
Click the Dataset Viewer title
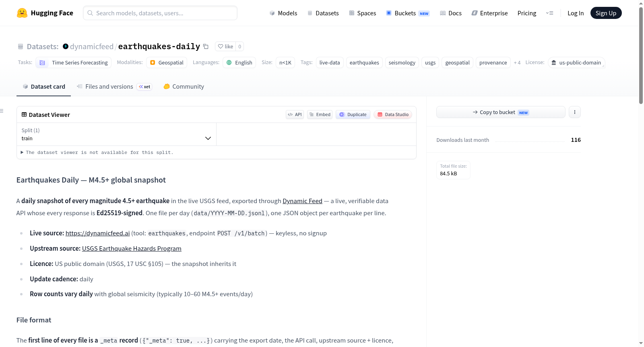[x=50, y=115]
